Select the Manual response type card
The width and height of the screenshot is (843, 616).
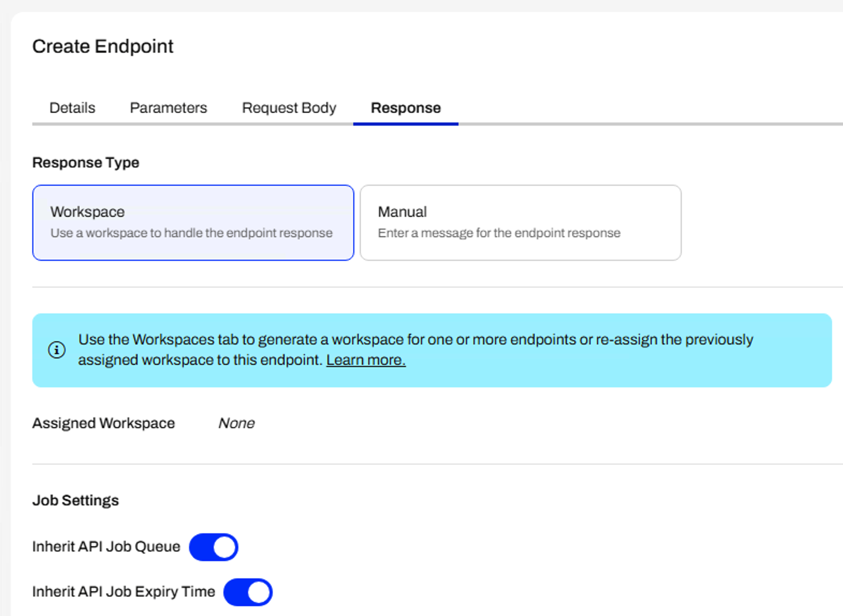[520, 222]
